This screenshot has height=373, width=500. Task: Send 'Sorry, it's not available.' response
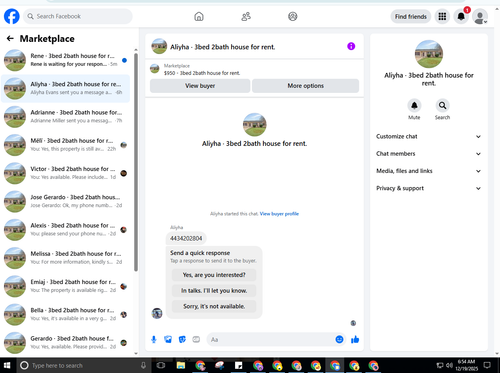point(214,306)
